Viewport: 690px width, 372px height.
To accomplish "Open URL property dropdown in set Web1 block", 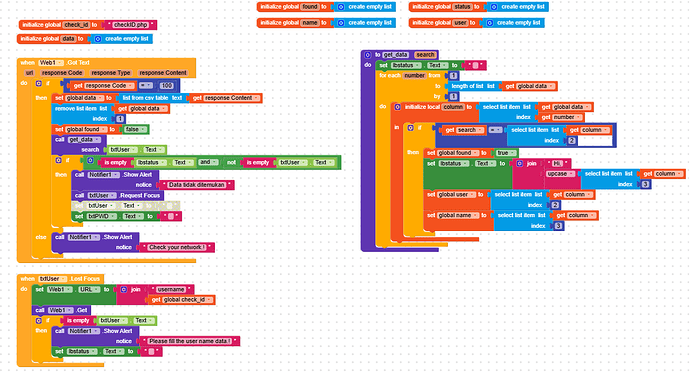I will [x=89, y=290].
